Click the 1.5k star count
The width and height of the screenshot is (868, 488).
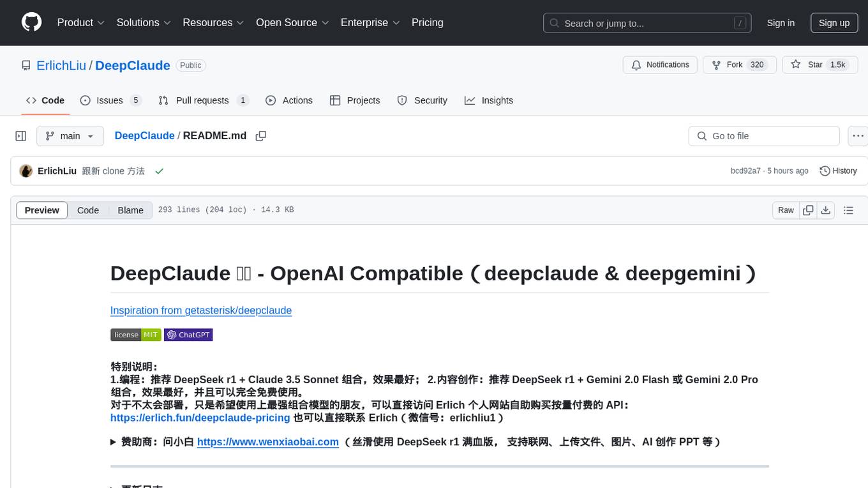click(x=837, y=65)
